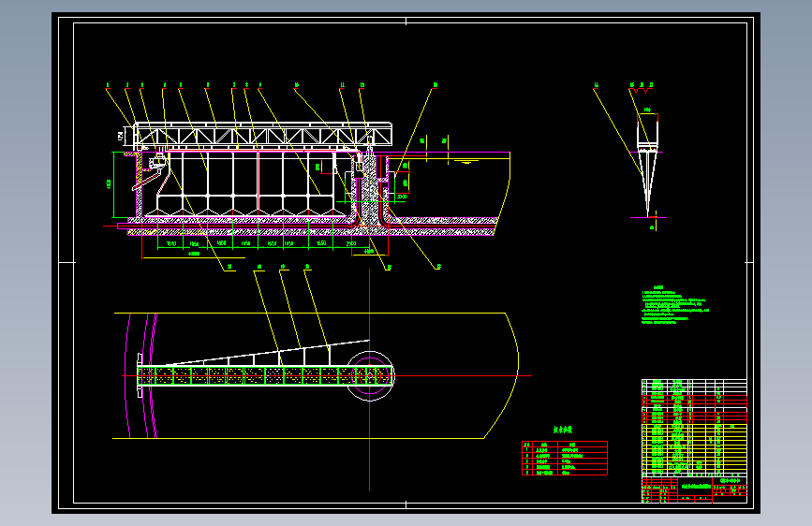Select the central column circle in the plan view
The image size is (812, 526).
369,376
